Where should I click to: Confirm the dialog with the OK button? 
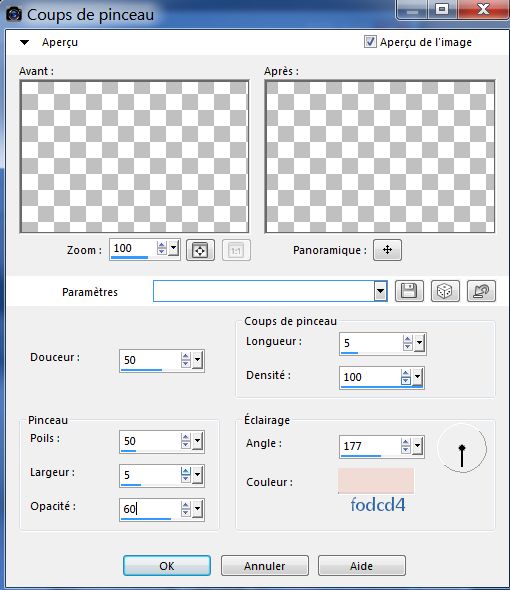[x=167, y=566]
